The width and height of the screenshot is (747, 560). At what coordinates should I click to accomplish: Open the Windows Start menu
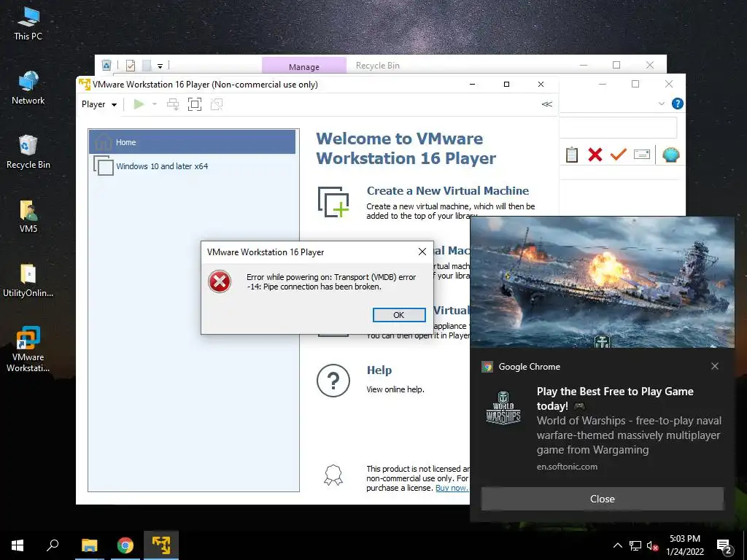(18, 545)
